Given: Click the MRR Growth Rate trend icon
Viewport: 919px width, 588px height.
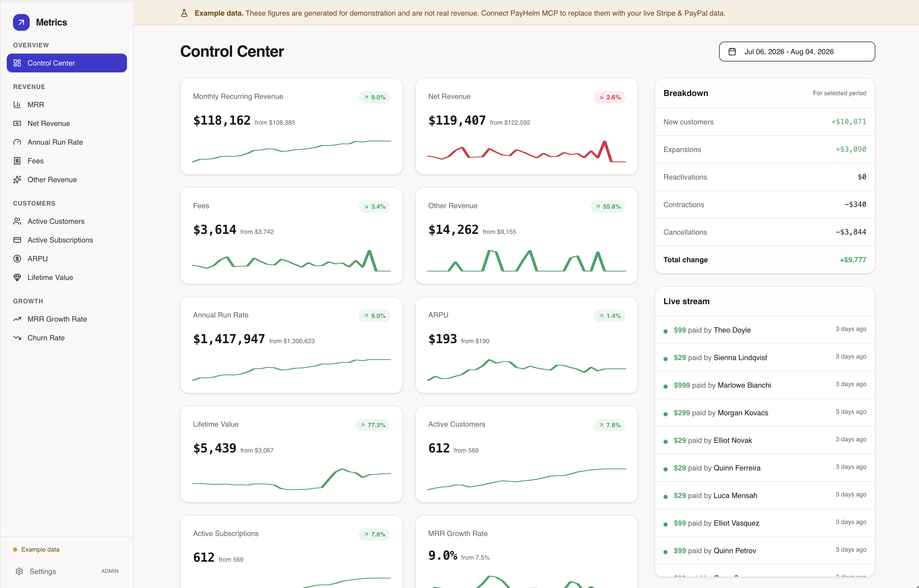Looking at the screenshot, I should pyautogui.click(x=17, y=319).
